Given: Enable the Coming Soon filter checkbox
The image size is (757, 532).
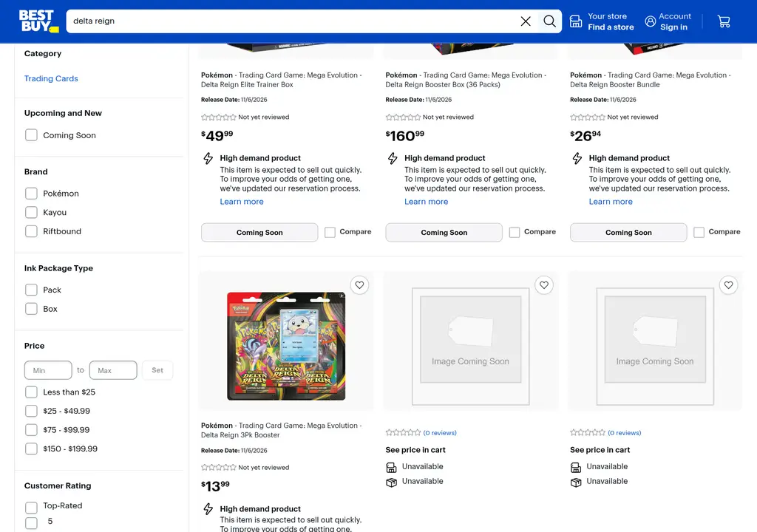Looking at the screenshot, I should (x=31, y=135).
